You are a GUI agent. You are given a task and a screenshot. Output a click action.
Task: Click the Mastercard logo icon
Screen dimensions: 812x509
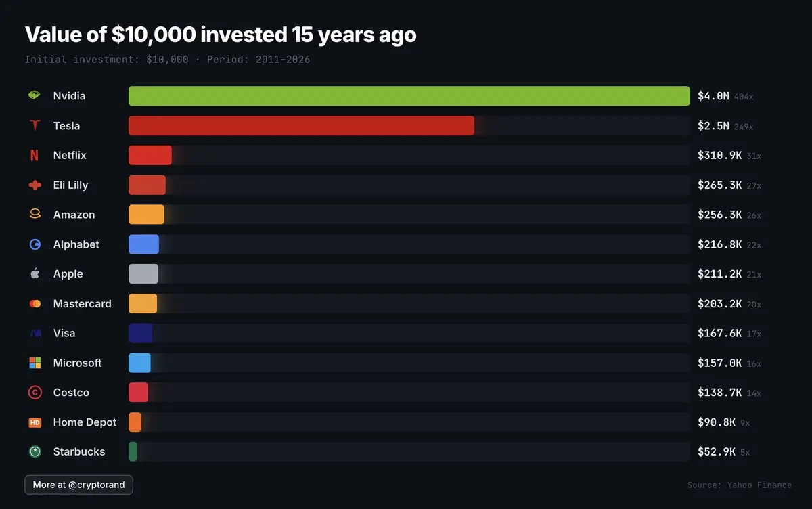[x=35, y=304]
